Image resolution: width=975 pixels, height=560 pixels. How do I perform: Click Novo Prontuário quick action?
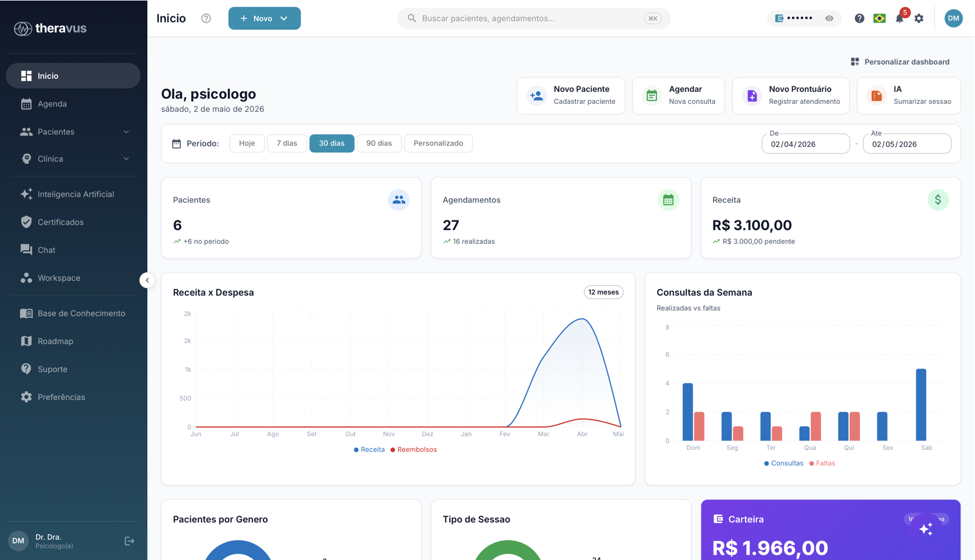click(x=791, y=96)
